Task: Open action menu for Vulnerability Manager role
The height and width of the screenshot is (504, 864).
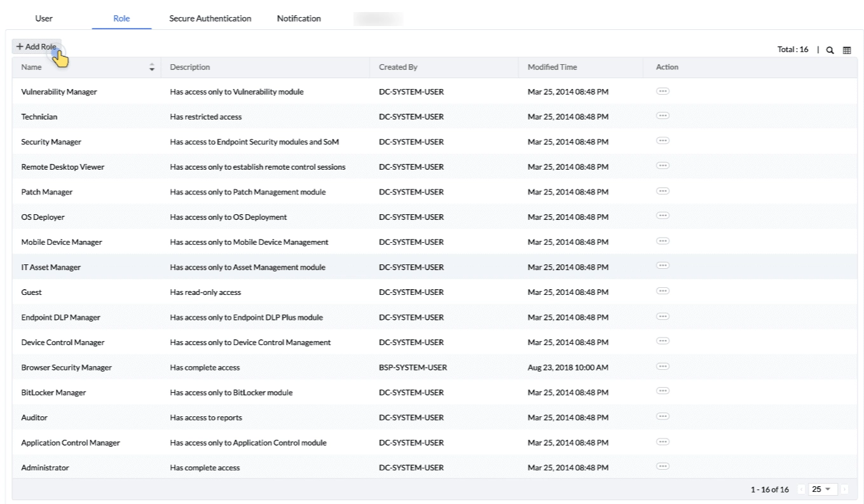Action: click(663, 92)
